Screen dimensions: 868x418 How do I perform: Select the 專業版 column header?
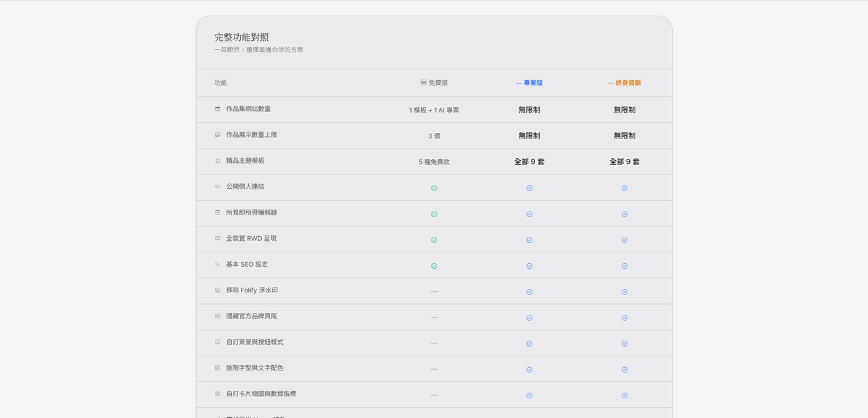pos(529,83)
